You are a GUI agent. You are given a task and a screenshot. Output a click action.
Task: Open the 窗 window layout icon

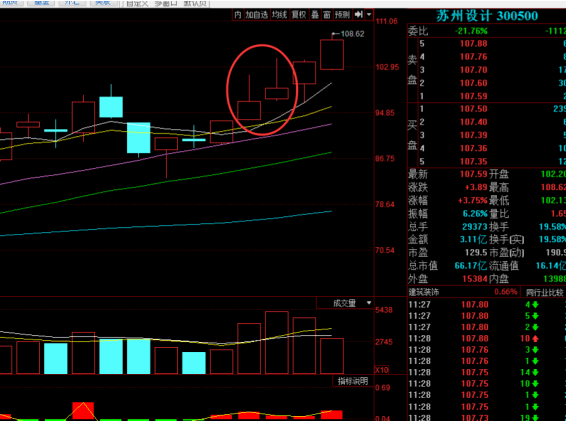pos(327,15)
